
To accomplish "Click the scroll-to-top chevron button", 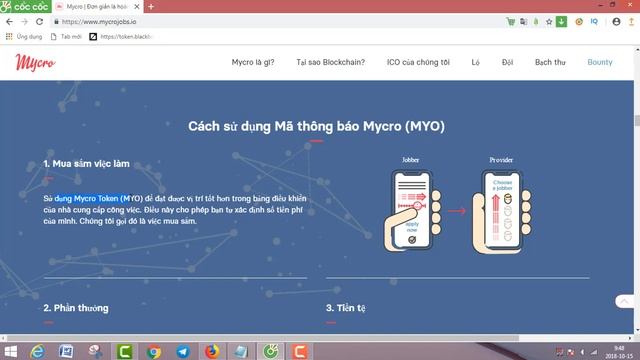I will [x=624, y=302].
